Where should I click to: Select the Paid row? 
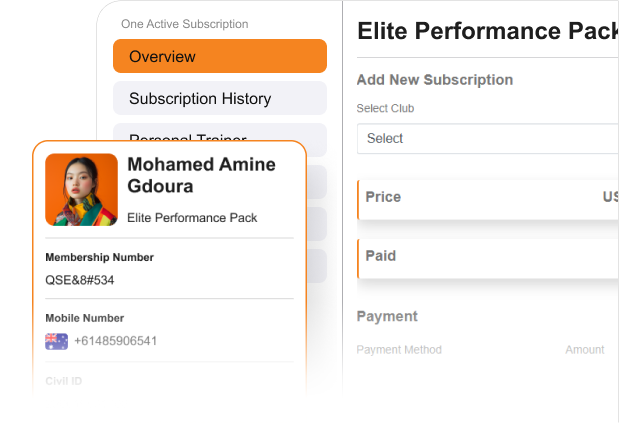tap(487, 257)
